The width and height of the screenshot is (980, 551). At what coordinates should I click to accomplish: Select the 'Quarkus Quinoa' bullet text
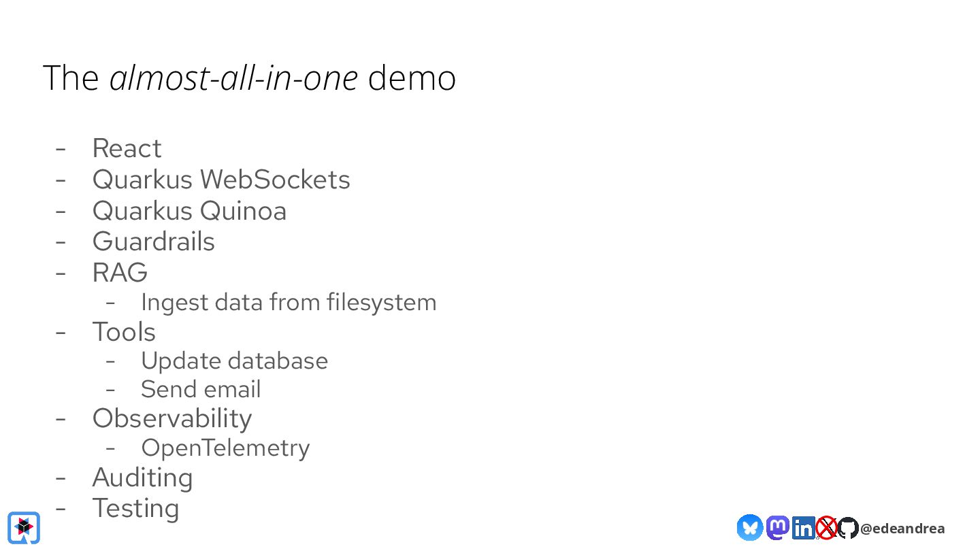pos(189,211)
